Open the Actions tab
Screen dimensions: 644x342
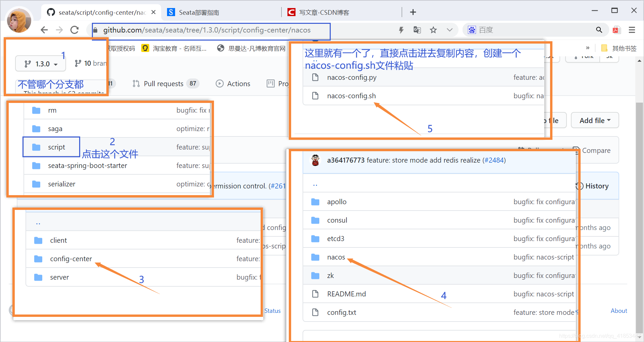(233, 83)
